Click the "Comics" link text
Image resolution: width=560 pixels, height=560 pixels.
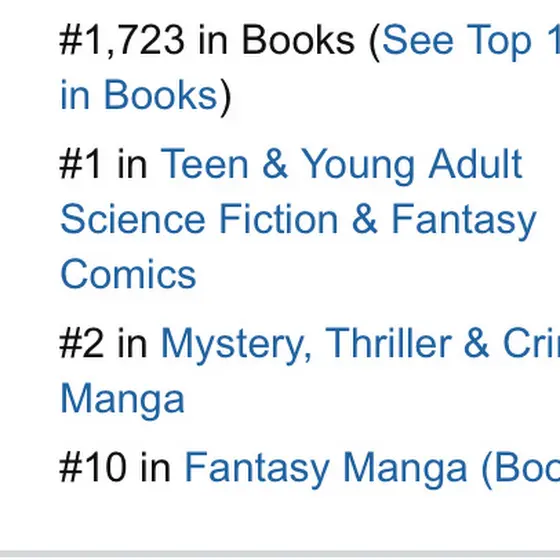click(129, 274)
